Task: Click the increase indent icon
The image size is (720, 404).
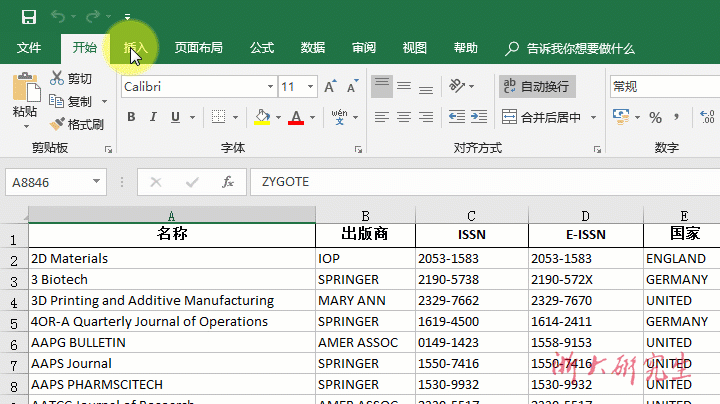Action: (479, 117)
